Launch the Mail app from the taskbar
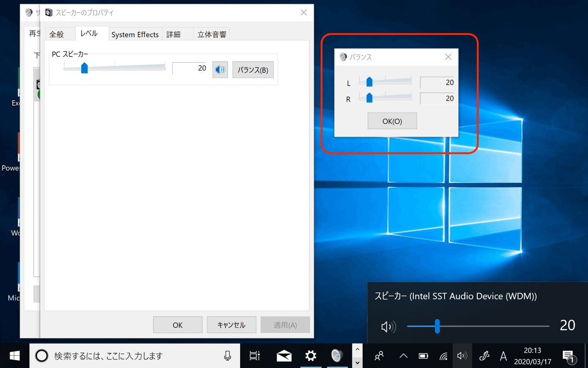Viewport: 588px width, 368px height. pos(284,356)
